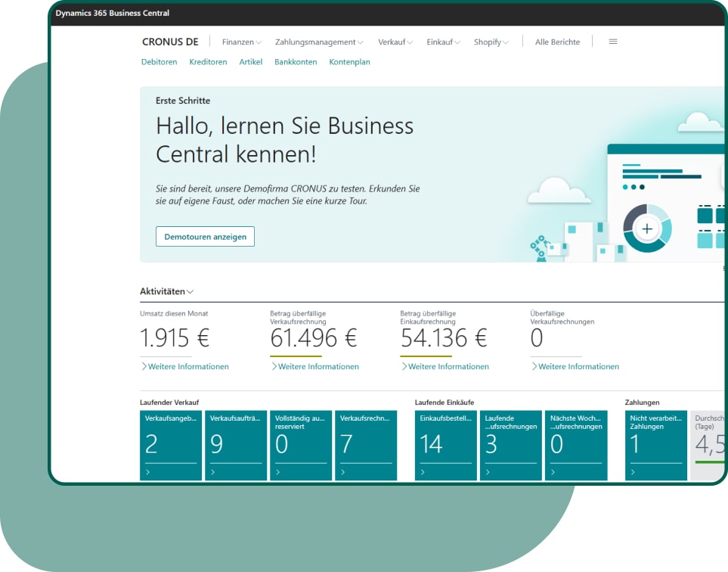Open Weitere Informationen under Umsatz diesen Monat

click(186, 366)
